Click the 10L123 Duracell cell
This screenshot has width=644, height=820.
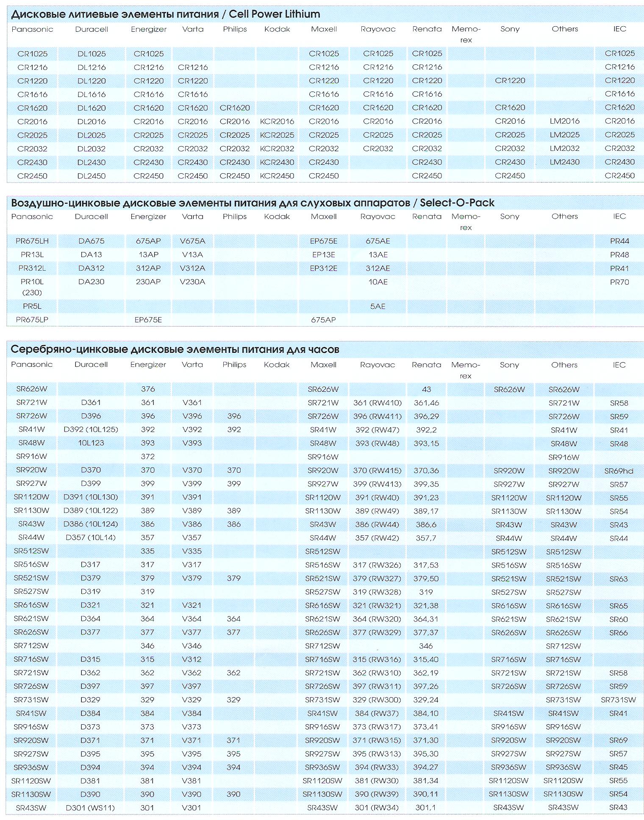[x=91, y=443]
